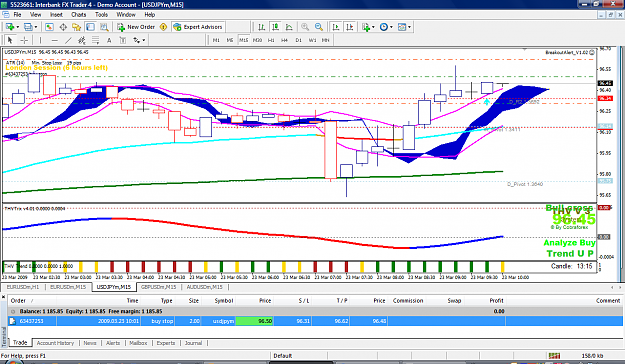Toggle the Market Watch window icon

click(49, 27)
